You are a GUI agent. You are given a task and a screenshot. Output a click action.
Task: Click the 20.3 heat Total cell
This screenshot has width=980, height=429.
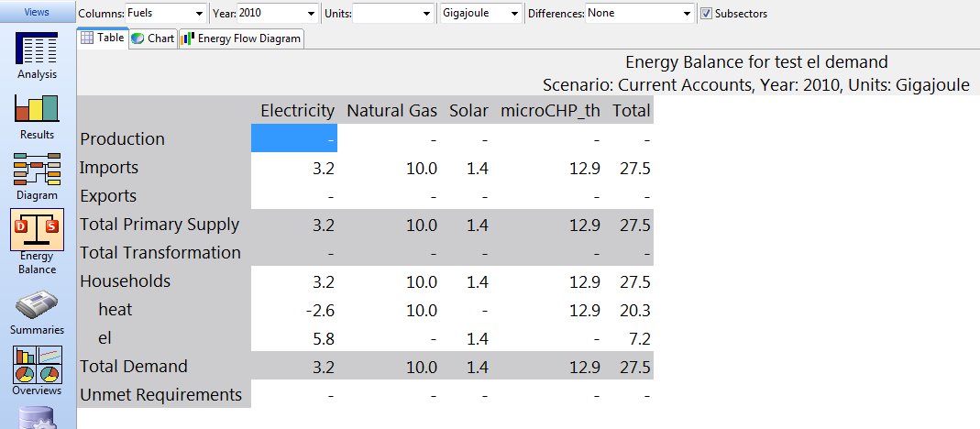[631, 310]
